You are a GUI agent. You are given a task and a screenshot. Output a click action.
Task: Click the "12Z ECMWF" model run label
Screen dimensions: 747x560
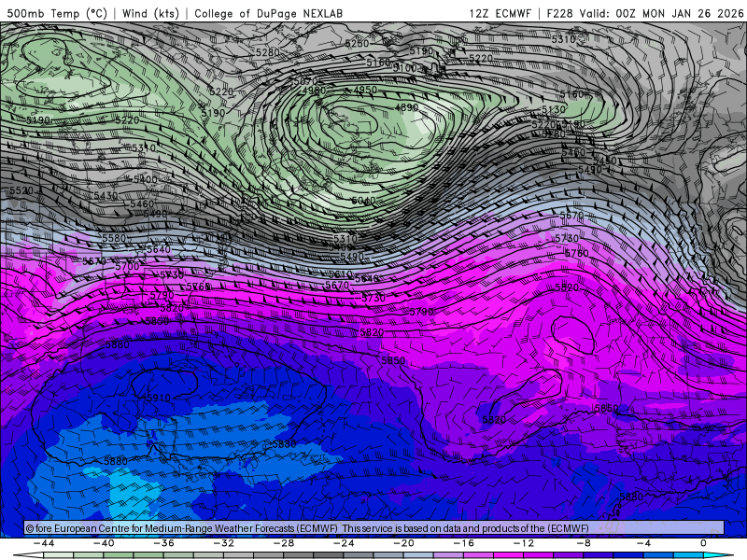pos(500,13)
